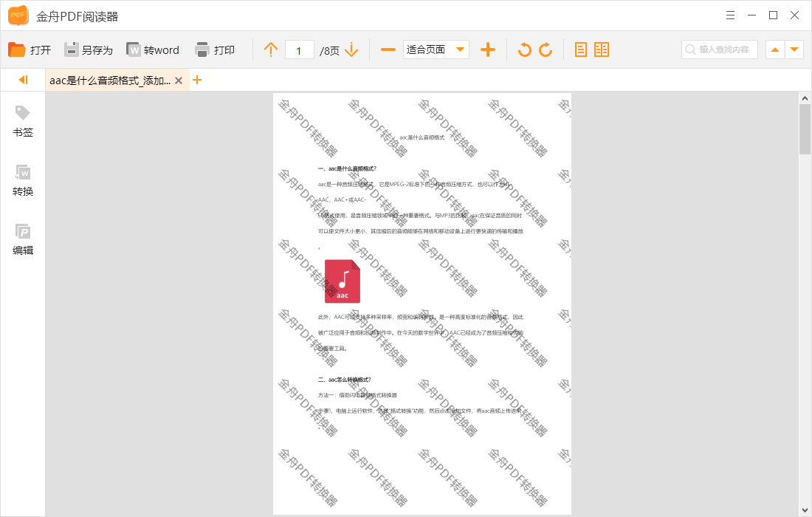Click the red aac file image

(x=343, y=281)
